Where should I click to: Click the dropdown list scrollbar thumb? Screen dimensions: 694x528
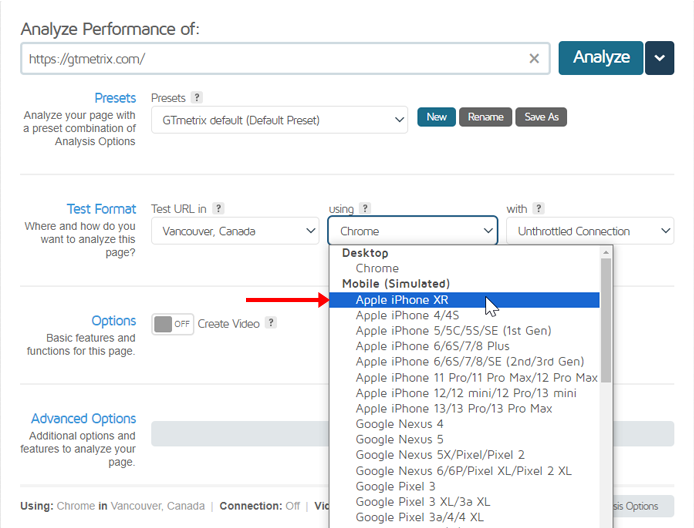[606, 320]
